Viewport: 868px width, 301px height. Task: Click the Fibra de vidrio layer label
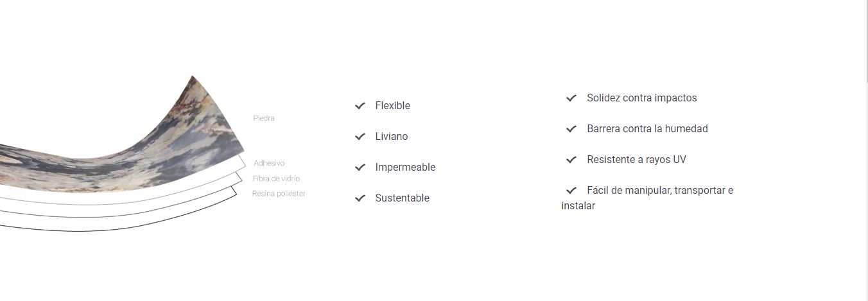pyautogui.click(x=276, y=178)
